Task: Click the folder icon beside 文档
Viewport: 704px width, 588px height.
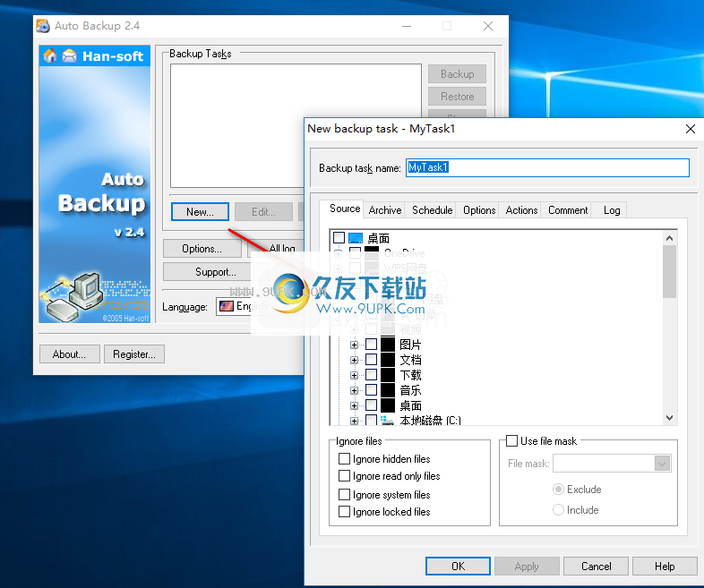Action: (x=388, y=360)
